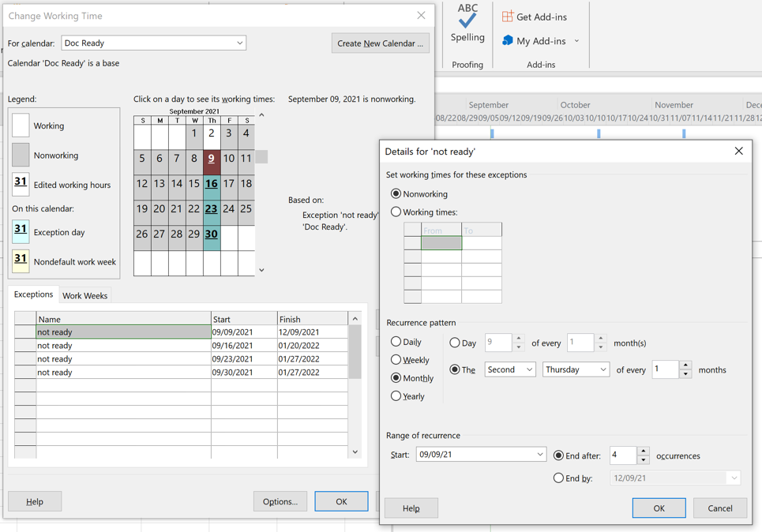Open the Second ordinal dropdown
Image resolution: width=762 pixels, height=532 pixels.
[510, 369]
